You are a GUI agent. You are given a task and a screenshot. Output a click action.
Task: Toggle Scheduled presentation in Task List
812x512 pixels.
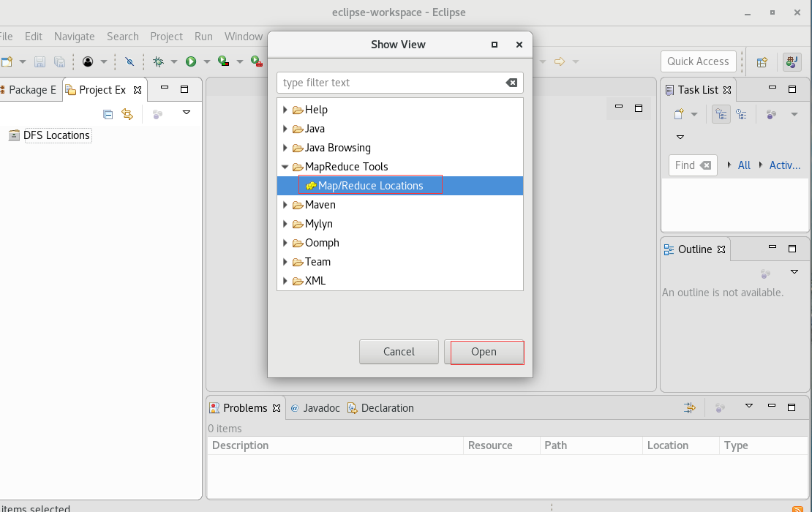[x=741, y=114]
